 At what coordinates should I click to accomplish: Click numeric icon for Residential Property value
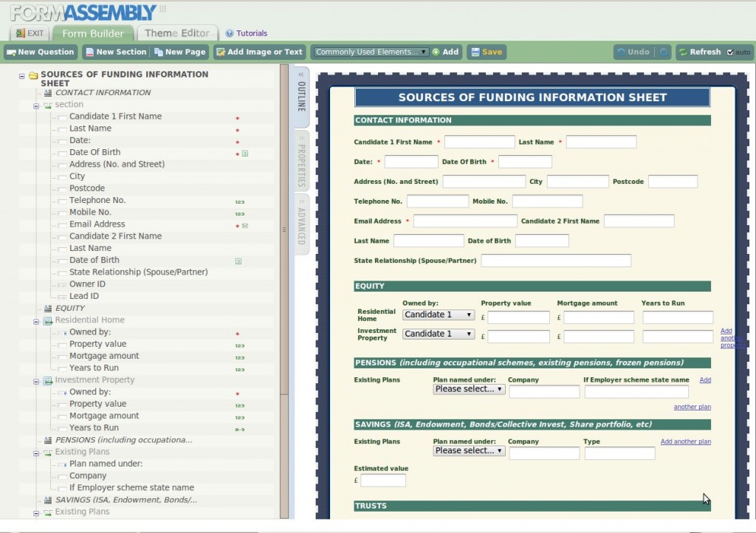pos(240,345)
